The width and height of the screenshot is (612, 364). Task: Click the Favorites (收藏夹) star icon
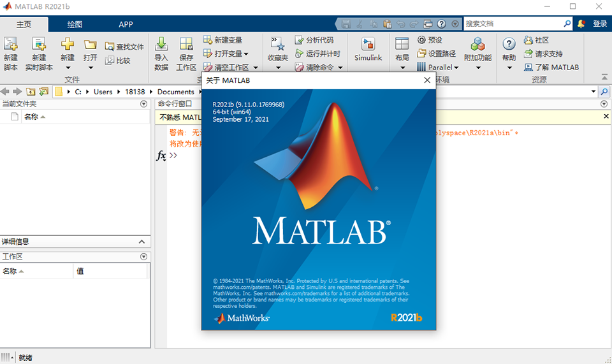pyautogui.click(x=277, y=44)
